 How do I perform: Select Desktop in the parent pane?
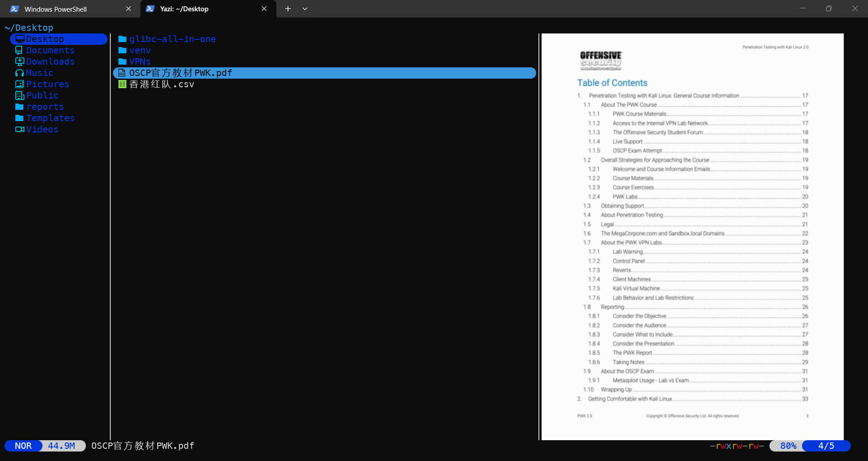(59, 39)
